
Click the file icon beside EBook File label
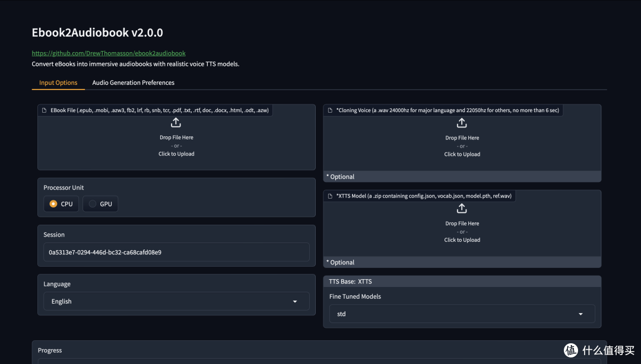44,110
